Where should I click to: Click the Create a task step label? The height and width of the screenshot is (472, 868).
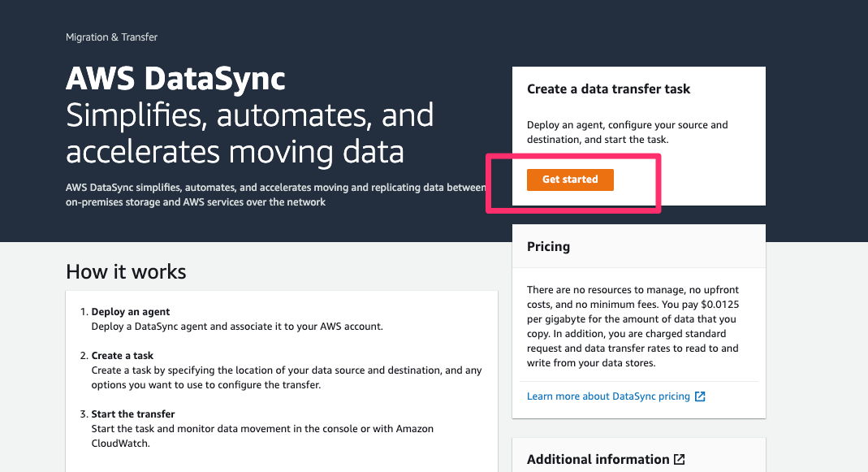[122, 355]
